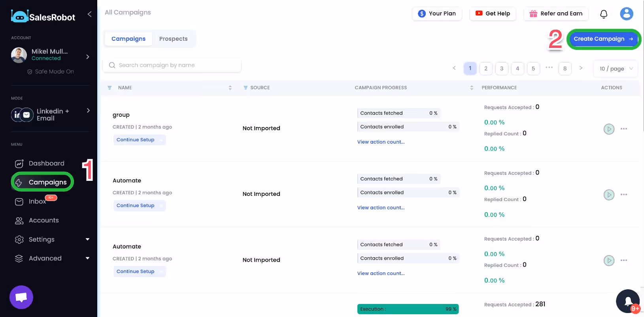Click Create Campaign button
This screenshot has width=644, height=317.
click(603, 39)
